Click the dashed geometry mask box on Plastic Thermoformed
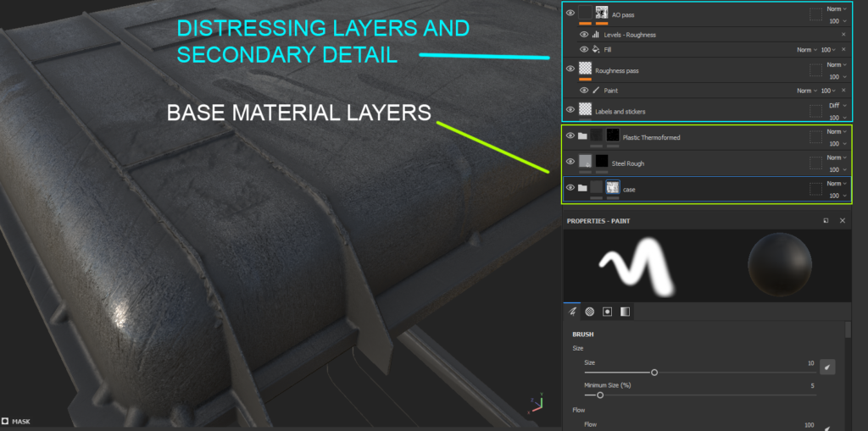The image size is (868, 431). (815, 136)
